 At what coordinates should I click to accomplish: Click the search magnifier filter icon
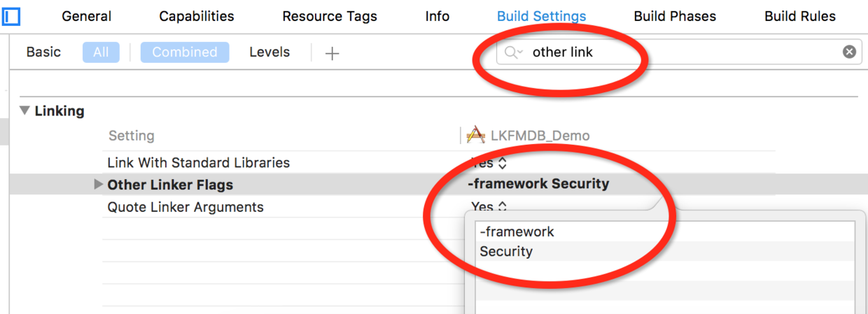513,52
